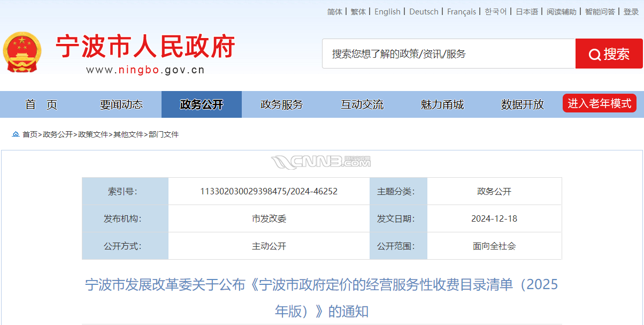The image size is (644, 325).
Task: Open 智能问答 smart Q&A
Action: pyautogui.click(x=600, y=12)
